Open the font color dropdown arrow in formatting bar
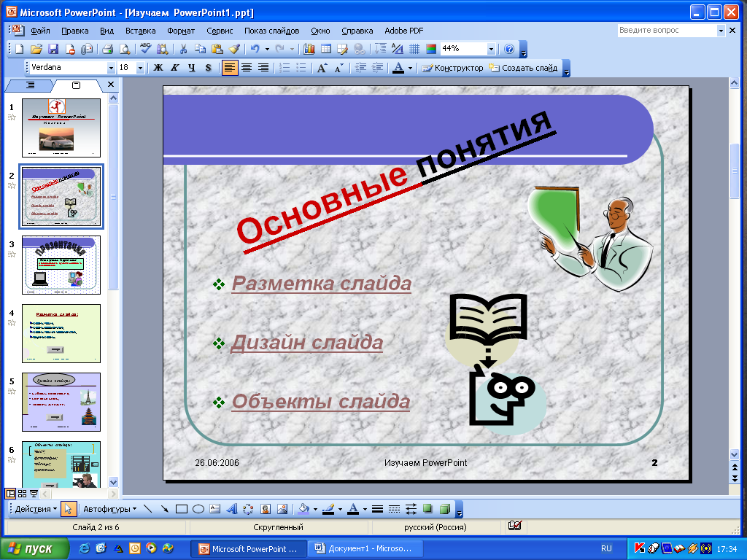747x560 pixels. pos(410,68)
